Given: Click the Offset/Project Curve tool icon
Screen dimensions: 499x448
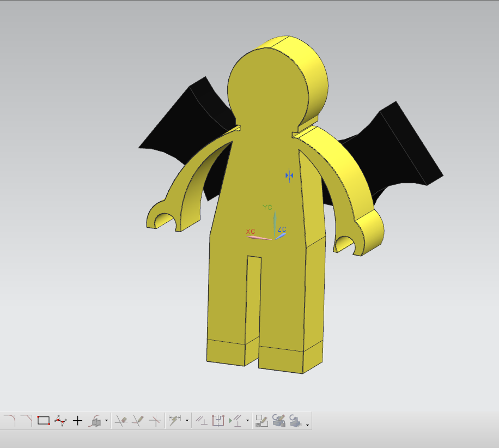Looking at the screenshot, I should (95, 421).
